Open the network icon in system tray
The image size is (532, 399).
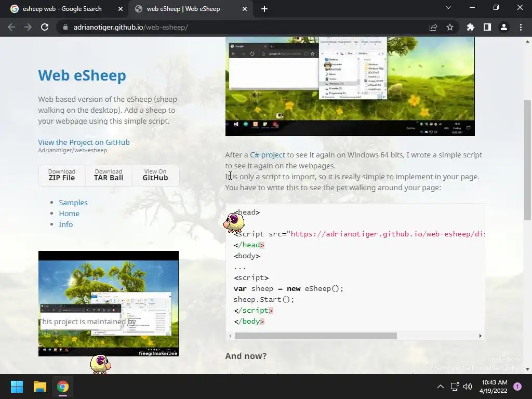455,387
